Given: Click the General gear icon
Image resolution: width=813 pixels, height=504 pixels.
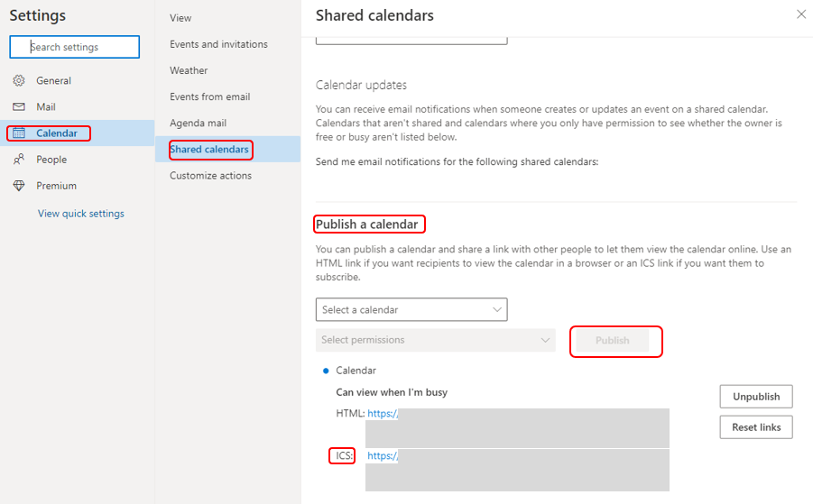Looking at the screenshot, I should click(x=18, y=81).
